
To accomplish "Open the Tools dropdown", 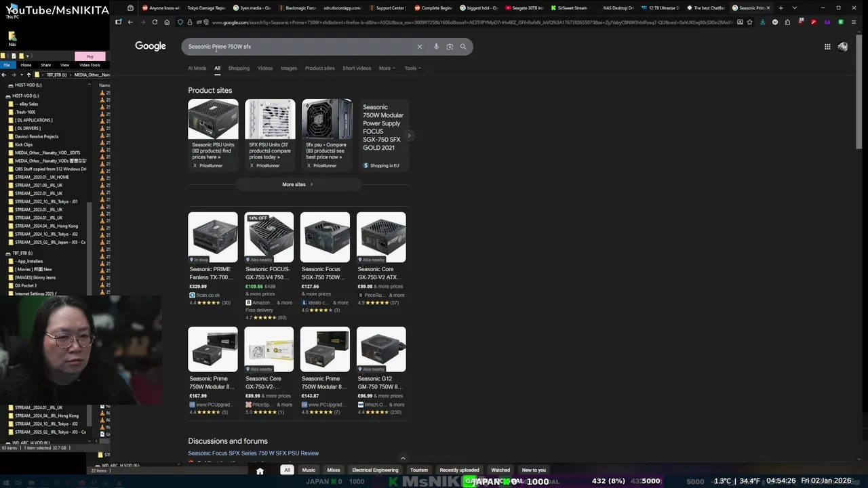I will tap(412, 68).
